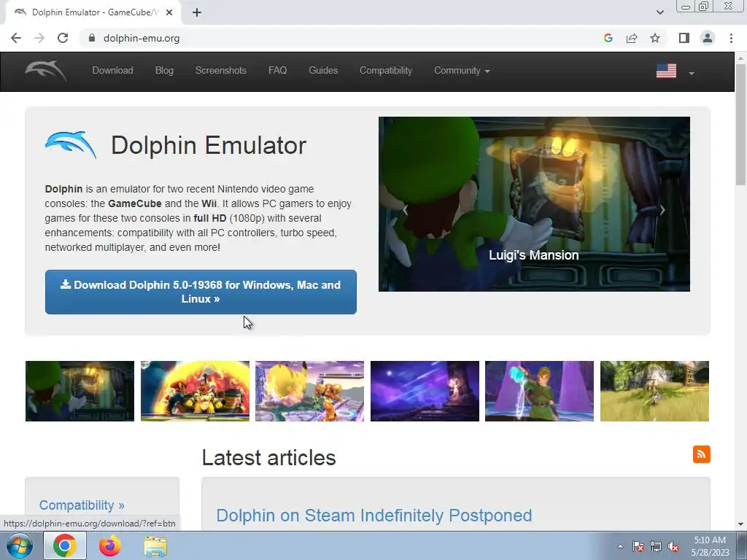This screenshot has height=560, width=747.
Task: Launch Firefox from the taskbar
Action: [x=110, y=545]
